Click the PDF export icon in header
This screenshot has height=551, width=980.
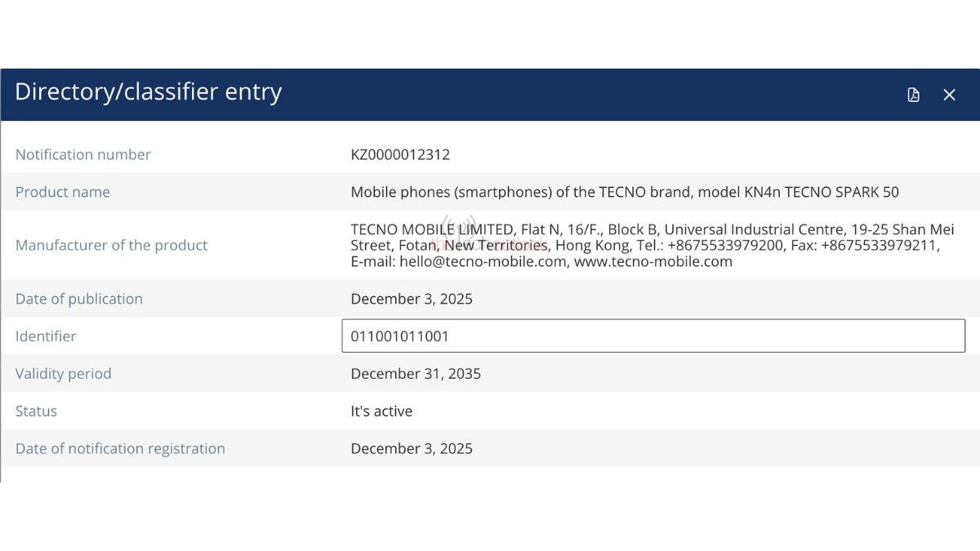click(913, 95)
